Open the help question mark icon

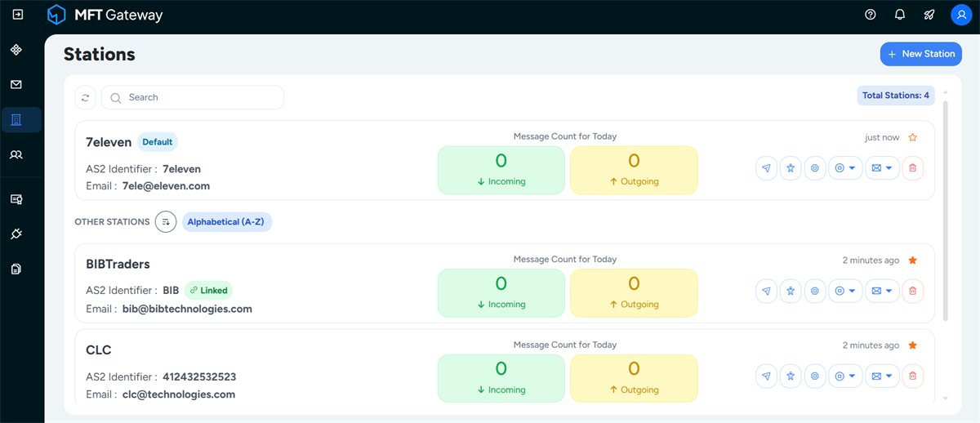871,15
